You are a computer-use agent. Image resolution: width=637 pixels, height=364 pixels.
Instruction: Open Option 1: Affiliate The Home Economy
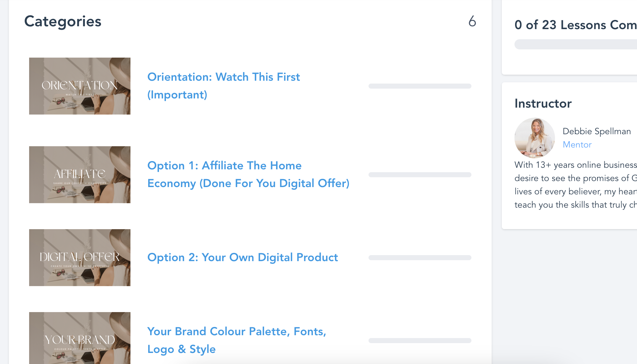249,174
